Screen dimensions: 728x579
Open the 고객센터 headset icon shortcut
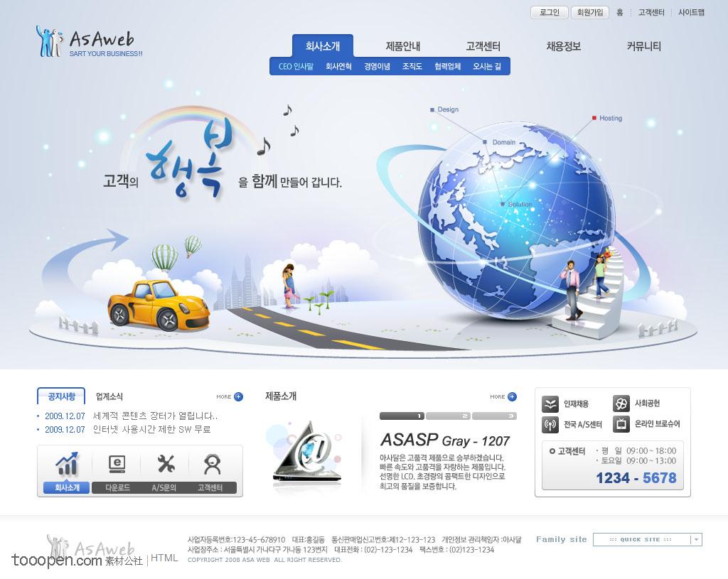pyautogui.click(x=212, y=463)
